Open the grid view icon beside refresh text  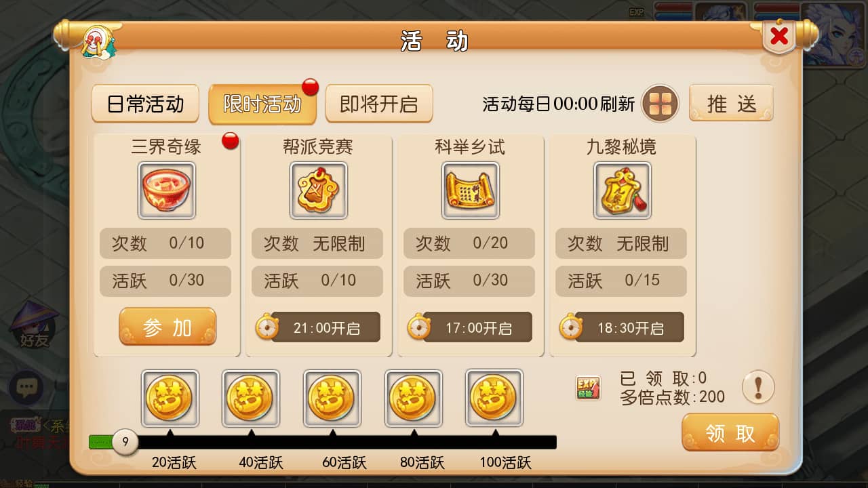tap(660, 104)
